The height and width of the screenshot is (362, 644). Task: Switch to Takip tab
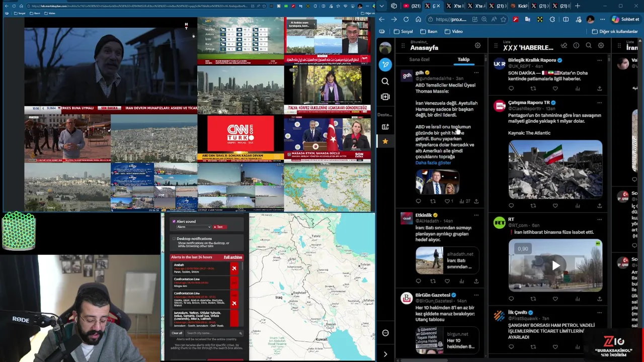click(x=463, y=59)
